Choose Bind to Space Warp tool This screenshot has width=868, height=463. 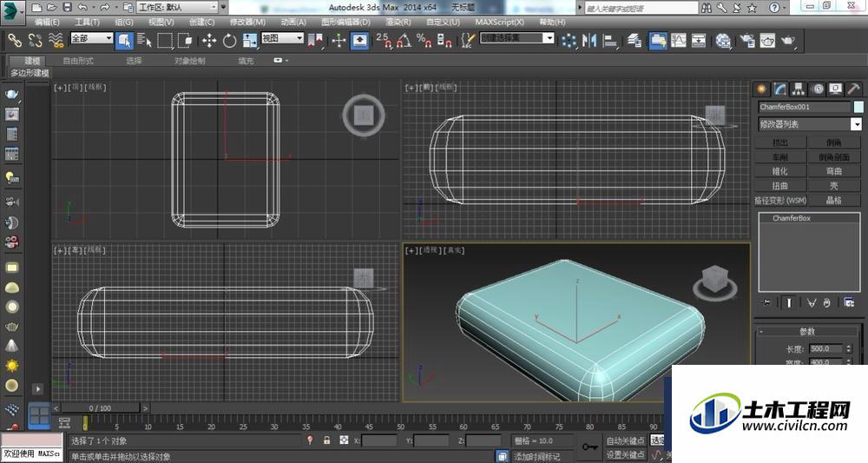pos(56,40)
